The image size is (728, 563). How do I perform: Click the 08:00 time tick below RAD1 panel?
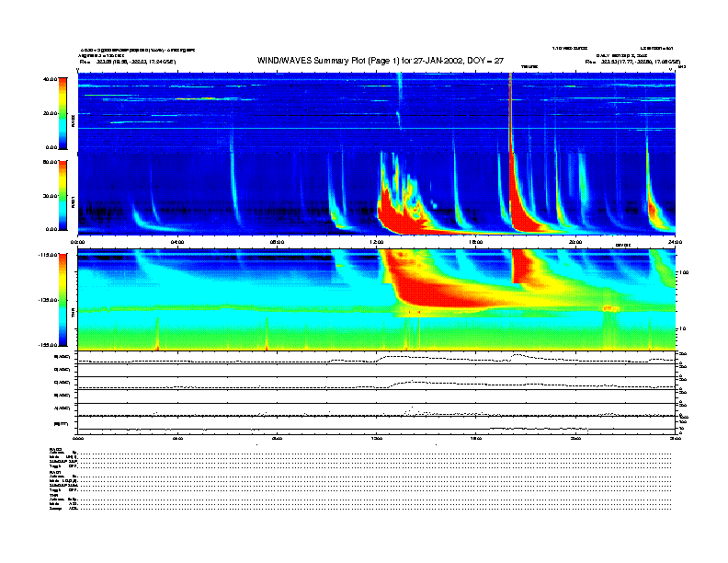(278, 242)
